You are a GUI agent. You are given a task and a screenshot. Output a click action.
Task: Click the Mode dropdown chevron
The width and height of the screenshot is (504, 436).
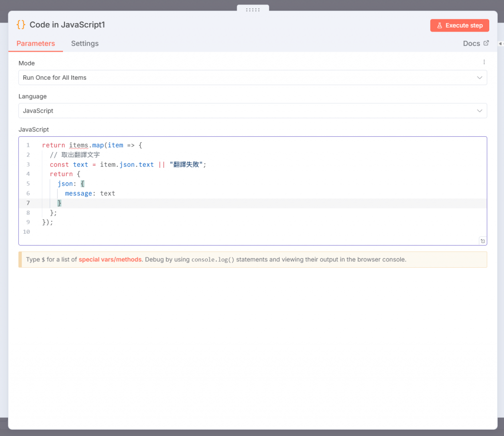479,78
